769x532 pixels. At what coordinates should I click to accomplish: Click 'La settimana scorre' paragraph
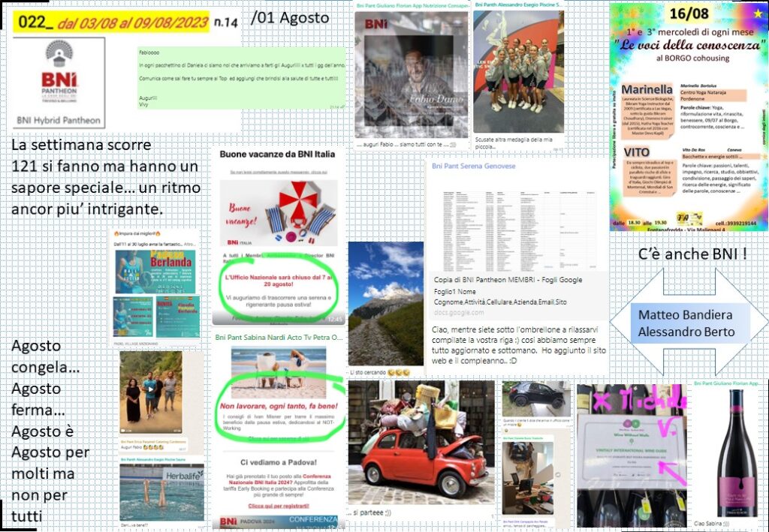pyautogui.click(x=106, y=177)
